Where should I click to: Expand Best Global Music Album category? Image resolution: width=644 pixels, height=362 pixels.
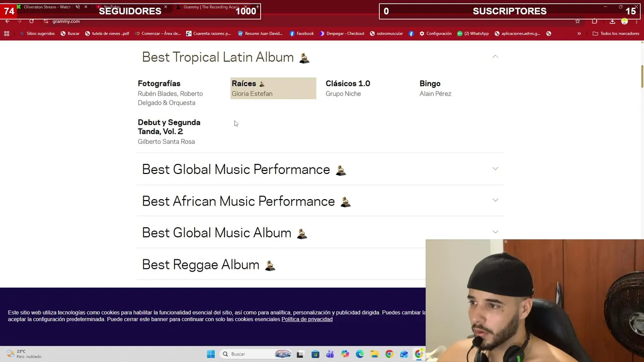coord(495,232)
